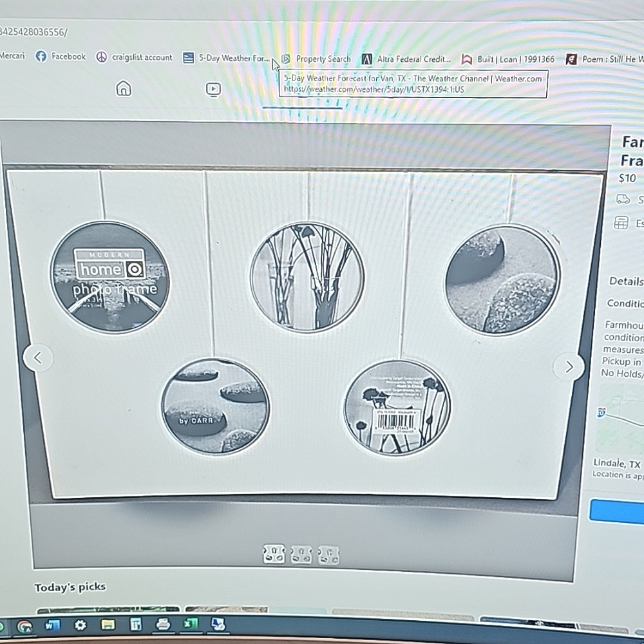
Task: Select the first photo thumbnail
Action: (274, 554)
